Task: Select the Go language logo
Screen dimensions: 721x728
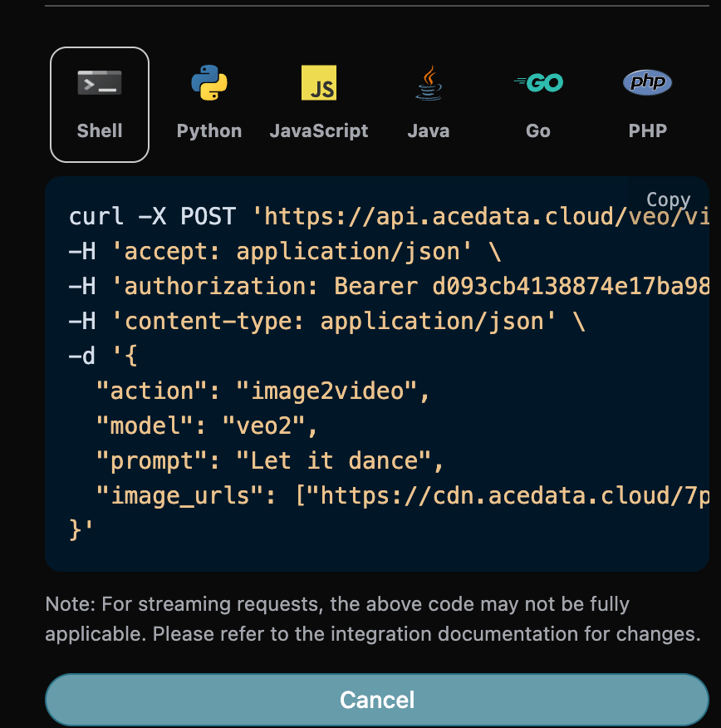Action: (x=537, y=82)
